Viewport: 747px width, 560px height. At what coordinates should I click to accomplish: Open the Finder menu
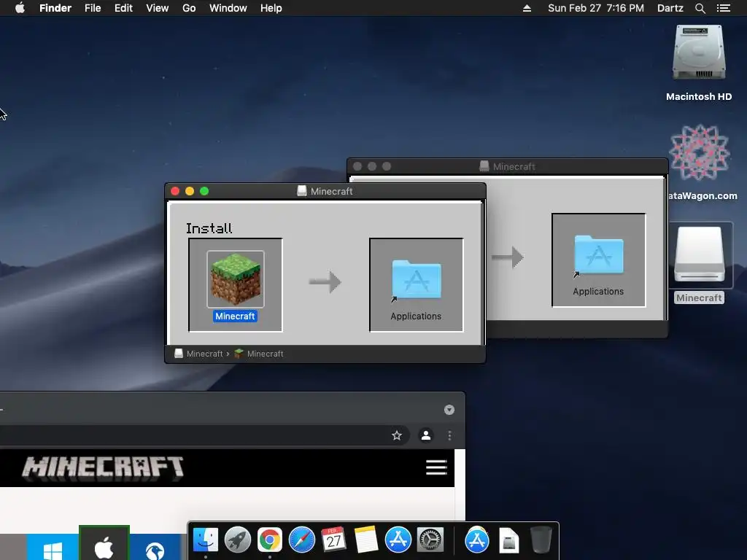click(x=55, y=8)
